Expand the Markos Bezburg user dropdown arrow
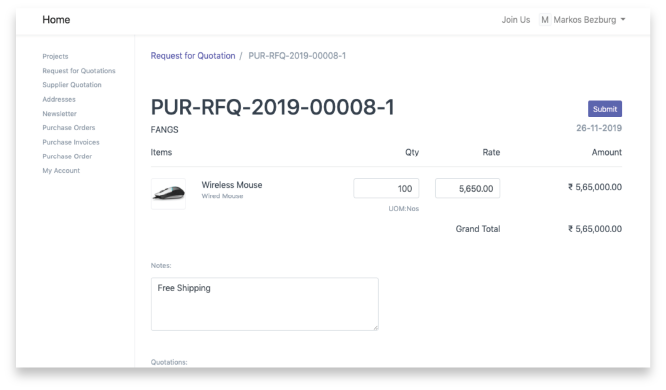Screen dimensions: 666x390 tap(623, 20)
